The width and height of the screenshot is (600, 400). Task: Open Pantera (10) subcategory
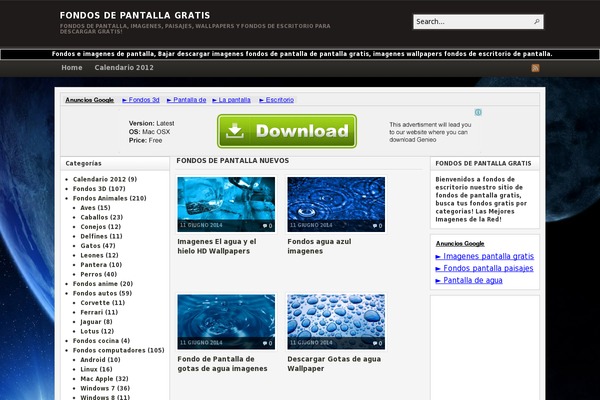pos(101,265)
